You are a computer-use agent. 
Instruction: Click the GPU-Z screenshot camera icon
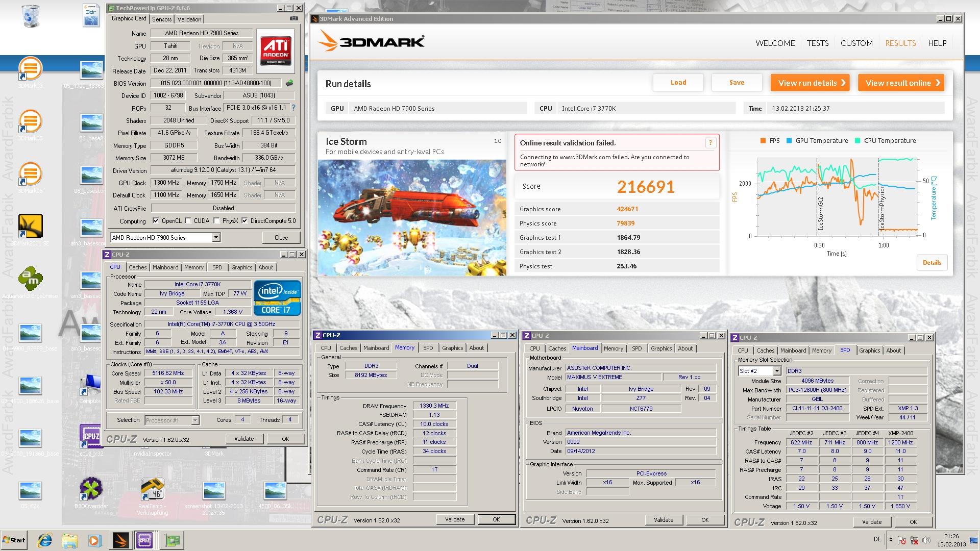pos(294,18)
